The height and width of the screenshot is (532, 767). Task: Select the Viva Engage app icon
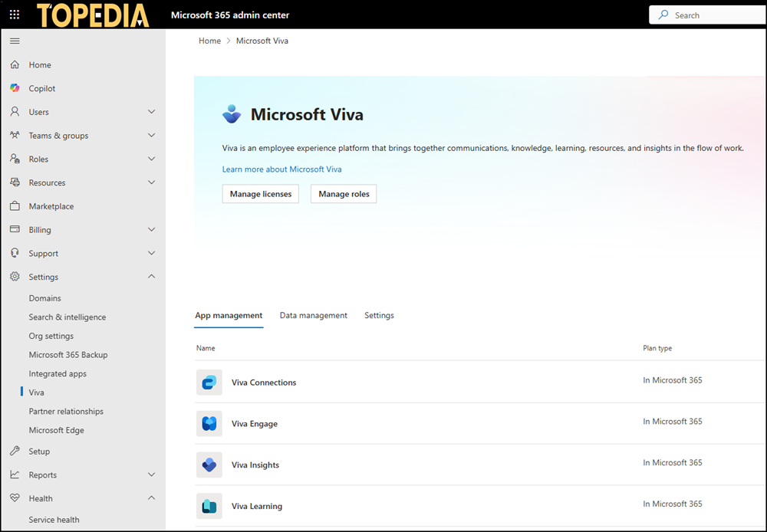(209, 422)
